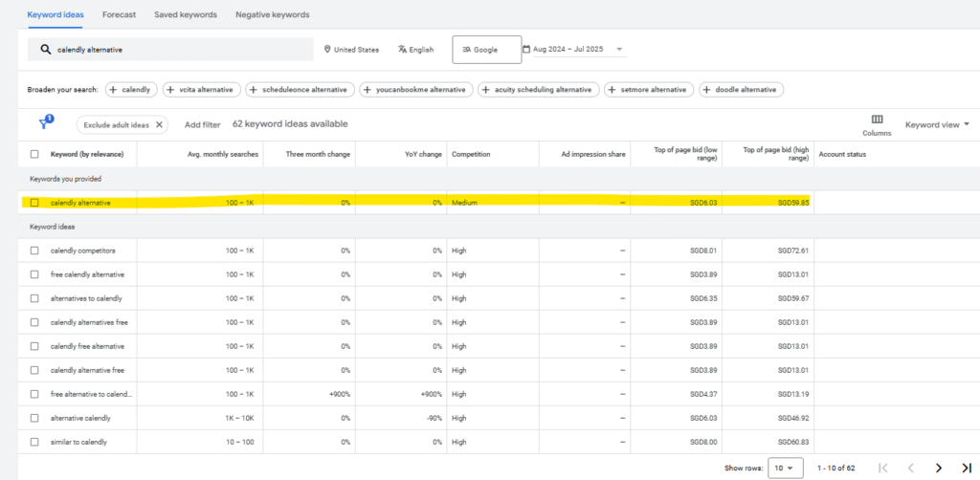Click the Add filter link

(202, 124)
